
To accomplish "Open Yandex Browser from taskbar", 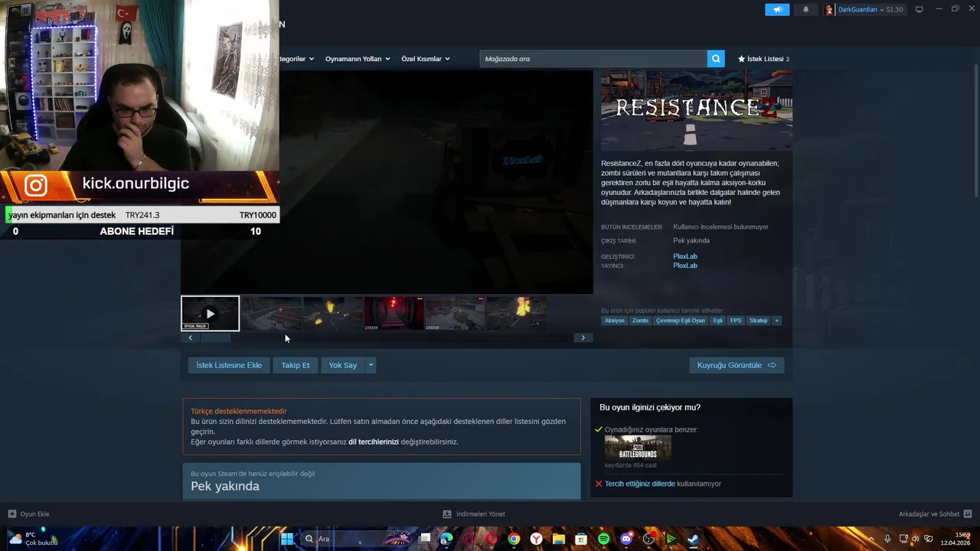I will point(537,539).
